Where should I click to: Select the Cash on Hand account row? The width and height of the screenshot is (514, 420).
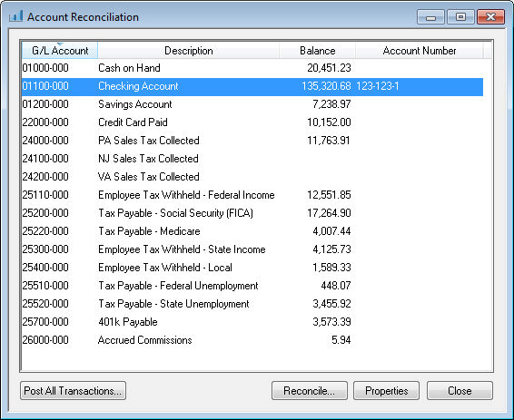click(x=252, y=68)
